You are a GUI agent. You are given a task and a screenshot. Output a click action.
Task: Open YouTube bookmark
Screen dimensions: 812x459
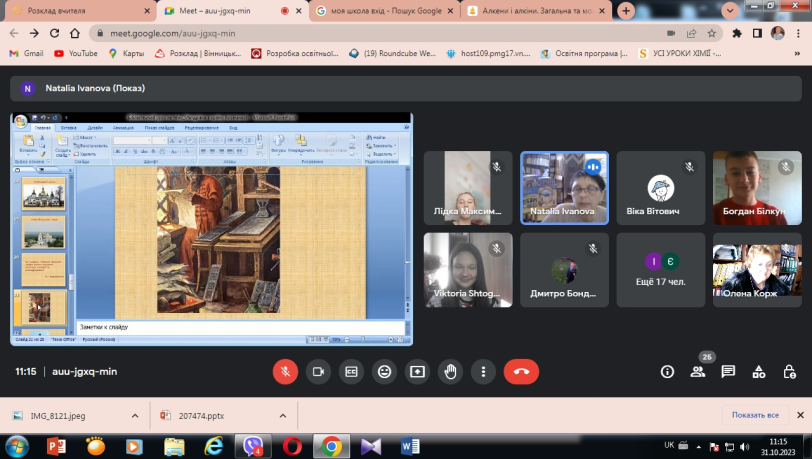(x=76, y=53)
